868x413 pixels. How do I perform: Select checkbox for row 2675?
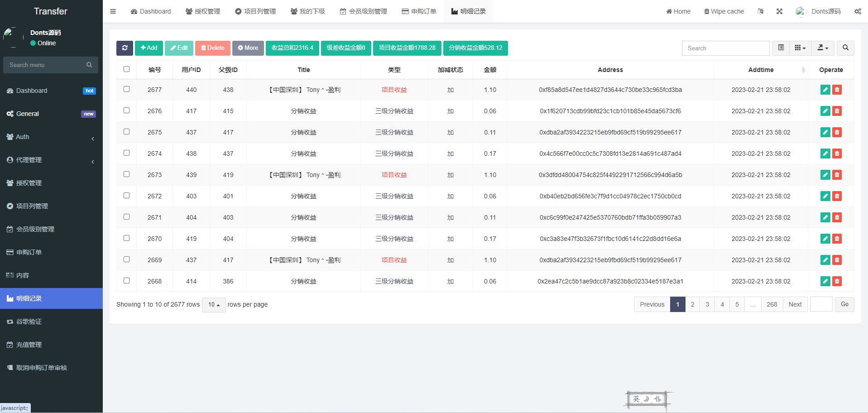click(x=126, y=132)
